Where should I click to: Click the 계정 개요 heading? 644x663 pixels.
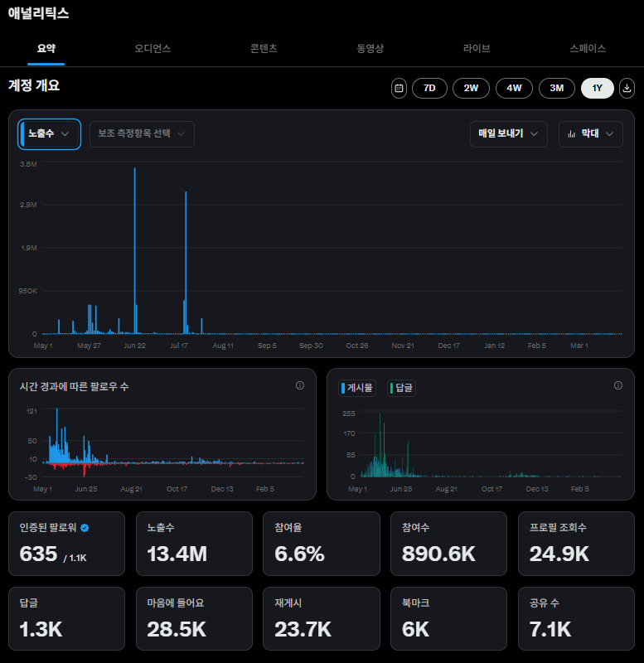(x=34, y=85)
